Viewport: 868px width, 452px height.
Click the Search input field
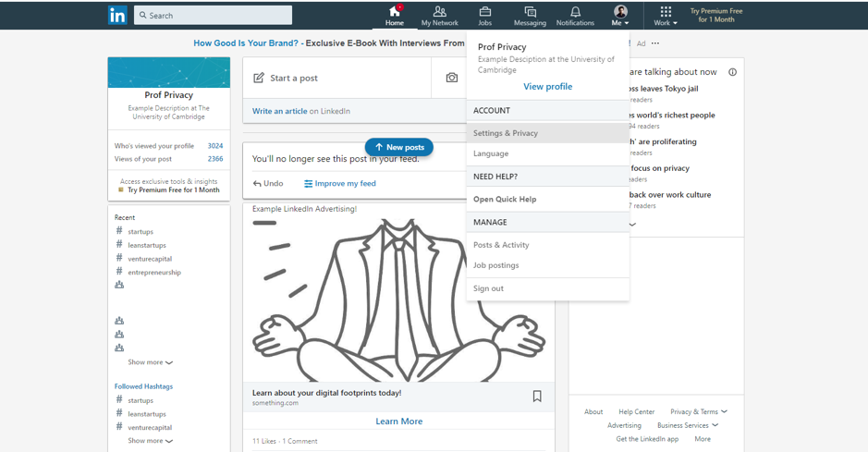pyautogui.click(x=213, y=16)
